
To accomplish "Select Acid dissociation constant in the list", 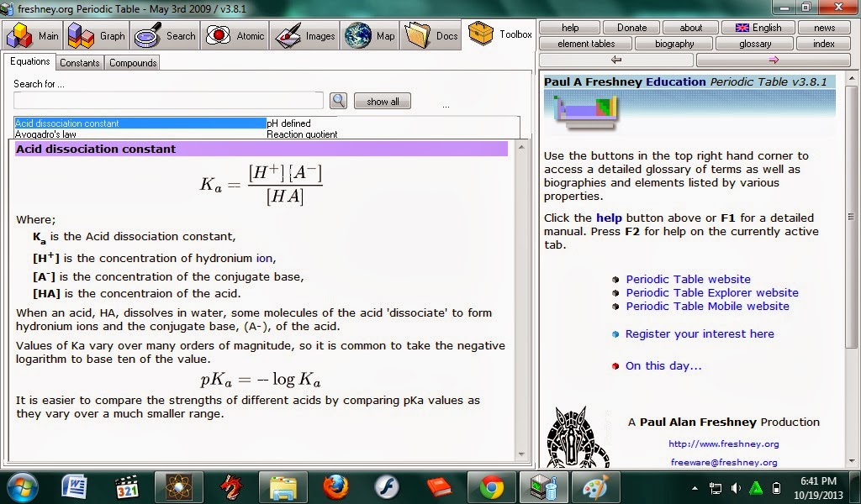I will (140, 123).
